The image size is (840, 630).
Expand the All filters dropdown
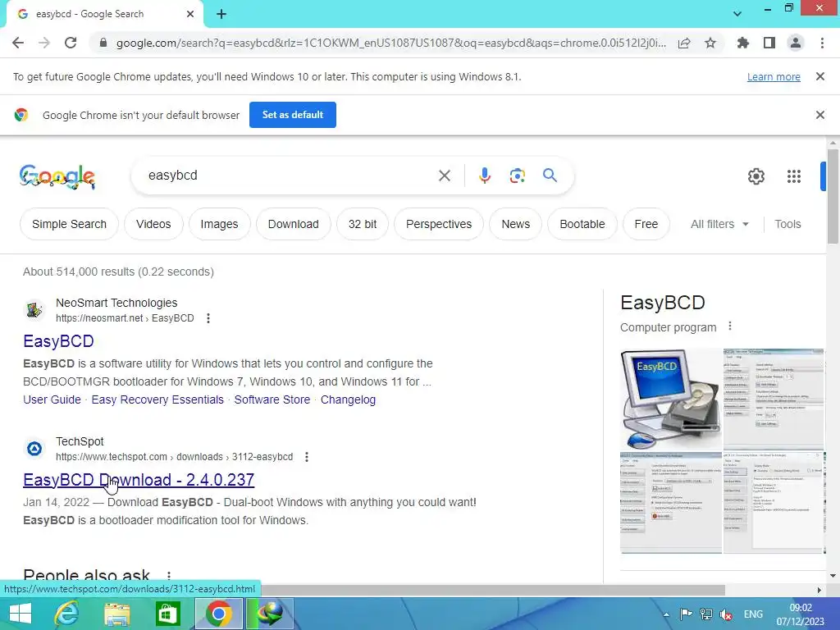tap(719, 224)
